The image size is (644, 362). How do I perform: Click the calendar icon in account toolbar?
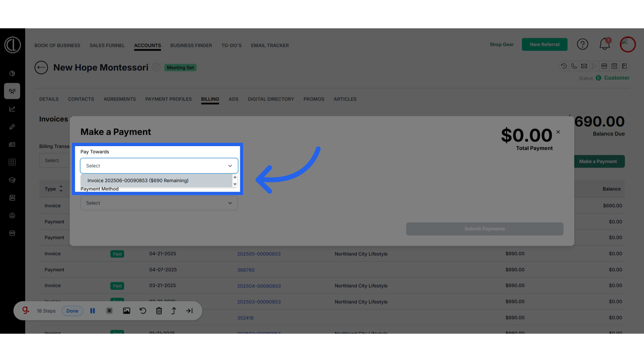614,66
